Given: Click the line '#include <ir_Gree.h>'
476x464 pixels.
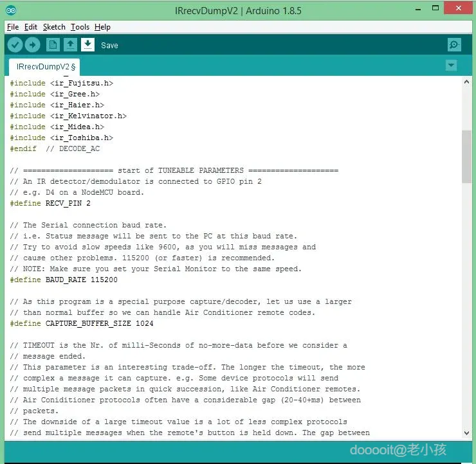Looking at the screenshot, I should pos(55,94).
